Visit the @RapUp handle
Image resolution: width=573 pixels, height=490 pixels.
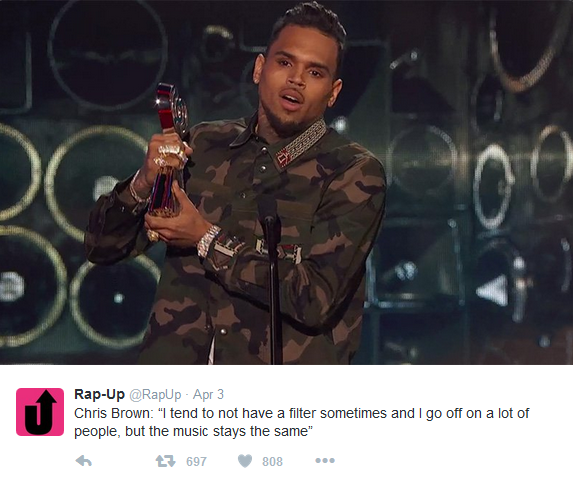(155, 395)
